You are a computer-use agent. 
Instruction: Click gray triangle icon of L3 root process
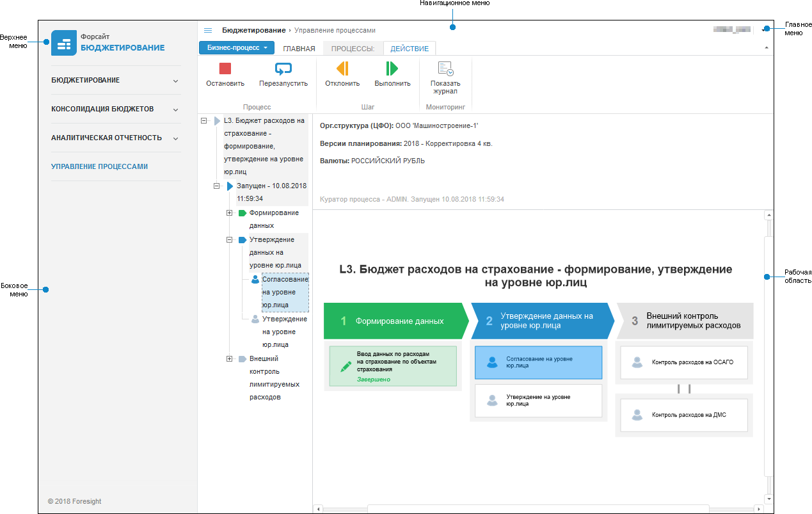click(x=218, y=120)
